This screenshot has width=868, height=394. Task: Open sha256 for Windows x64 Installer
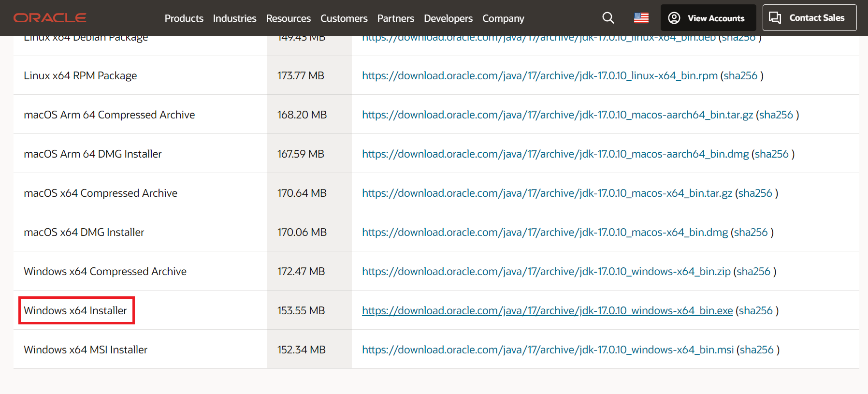[756, 310]
